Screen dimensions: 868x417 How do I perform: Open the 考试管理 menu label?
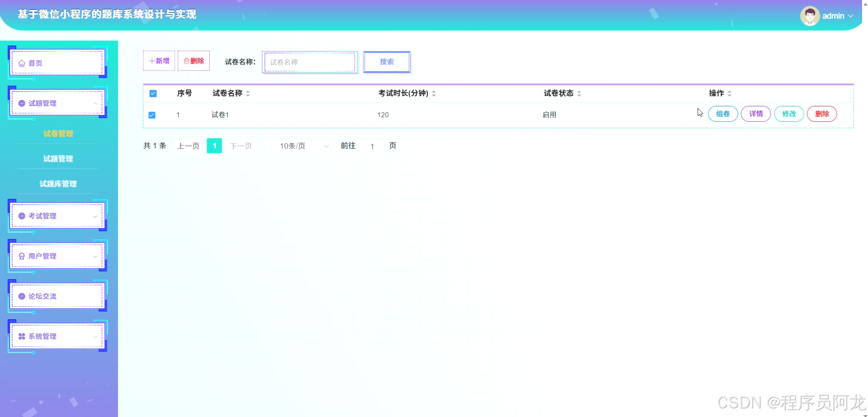(x=43, y=216)
